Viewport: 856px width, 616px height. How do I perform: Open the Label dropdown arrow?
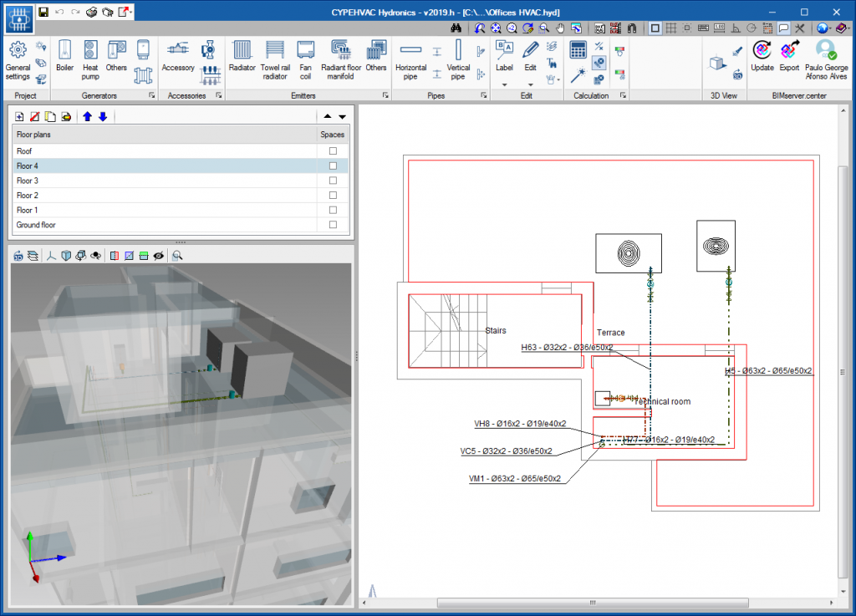coord(504,84)
